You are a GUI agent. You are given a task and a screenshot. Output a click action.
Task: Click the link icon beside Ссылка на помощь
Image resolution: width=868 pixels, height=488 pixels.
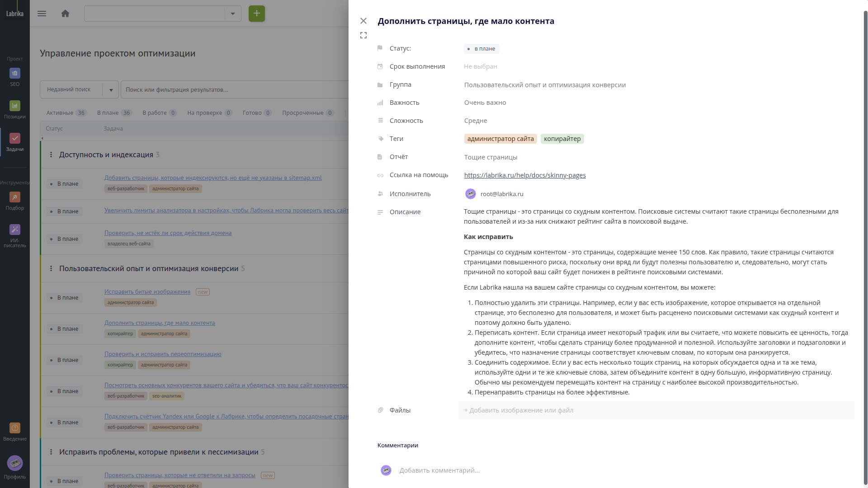click(x=381, y=175)
